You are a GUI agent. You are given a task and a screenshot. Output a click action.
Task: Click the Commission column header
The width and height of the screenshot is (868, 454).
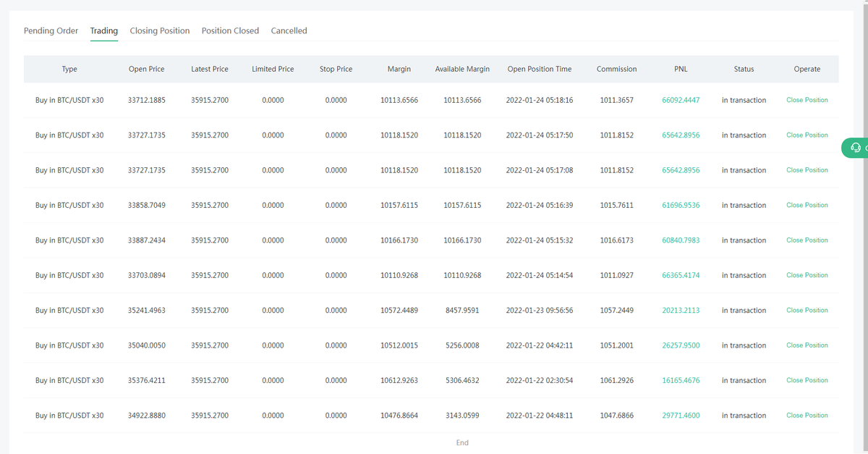pos(617,69)
